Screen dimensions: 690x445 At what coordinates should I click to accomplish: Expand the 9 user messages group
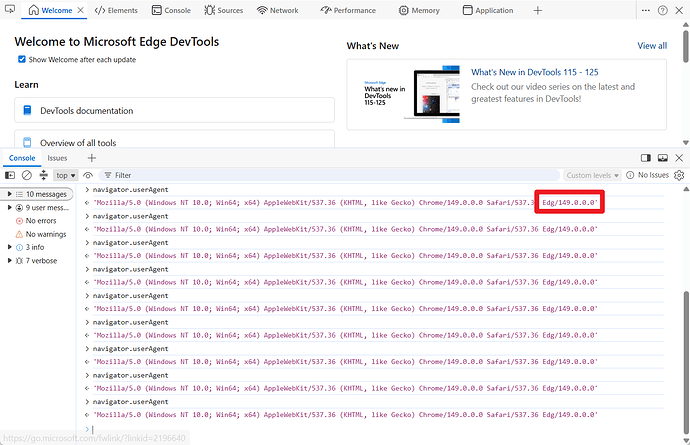(x=9, y=207)
